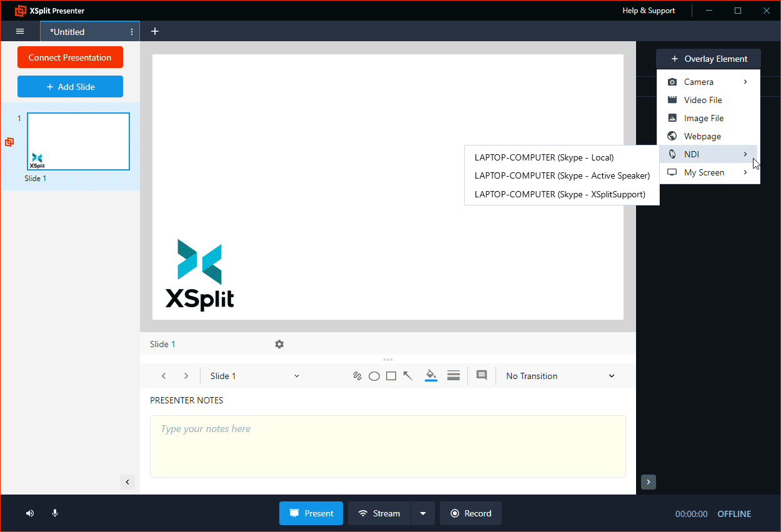
Task: Open the No Transition dropdown
Action: click(560, 376)
